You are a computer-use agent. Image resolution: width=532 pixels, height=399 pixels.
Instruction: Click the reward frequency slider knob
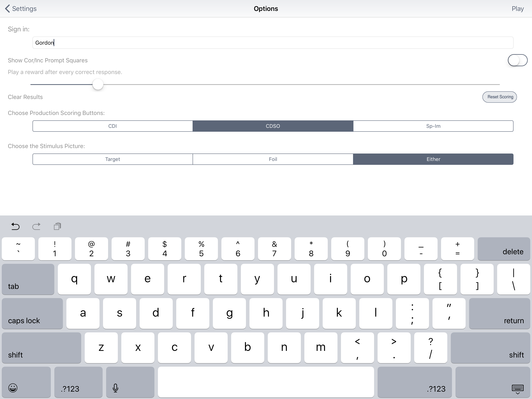[98, 85]
